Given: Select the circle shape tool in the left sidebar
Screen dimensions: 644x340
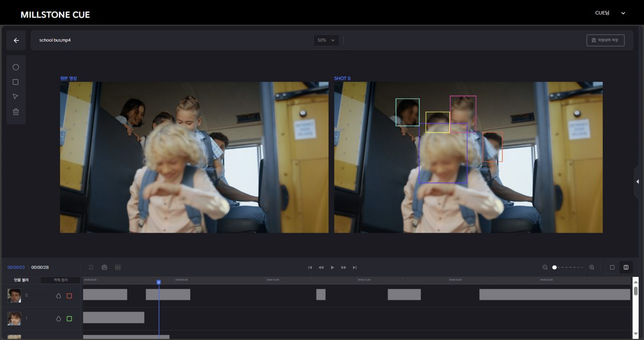Looking at the screenshot, I should pos(16,66).
